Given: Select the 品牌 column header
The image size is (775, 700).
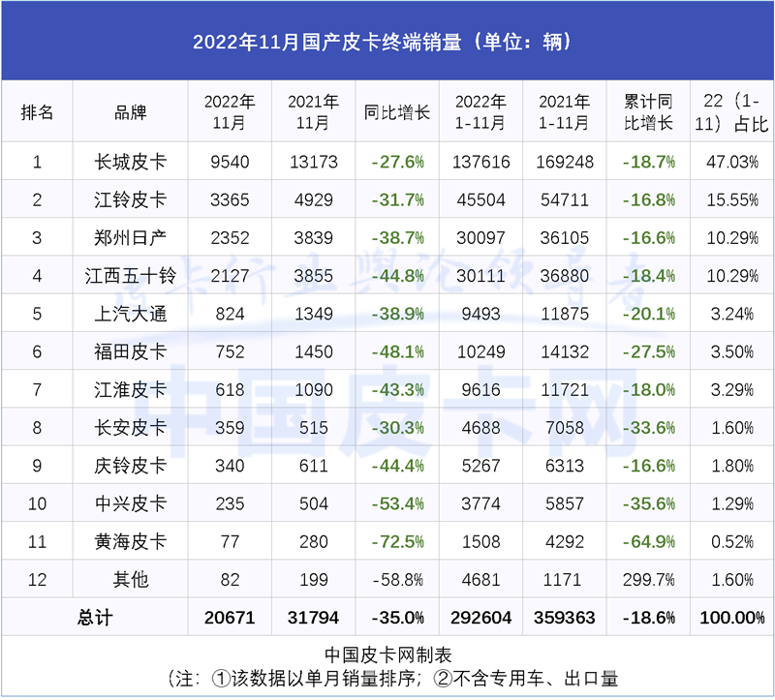Looking at the screenshot, I should 131,112.
